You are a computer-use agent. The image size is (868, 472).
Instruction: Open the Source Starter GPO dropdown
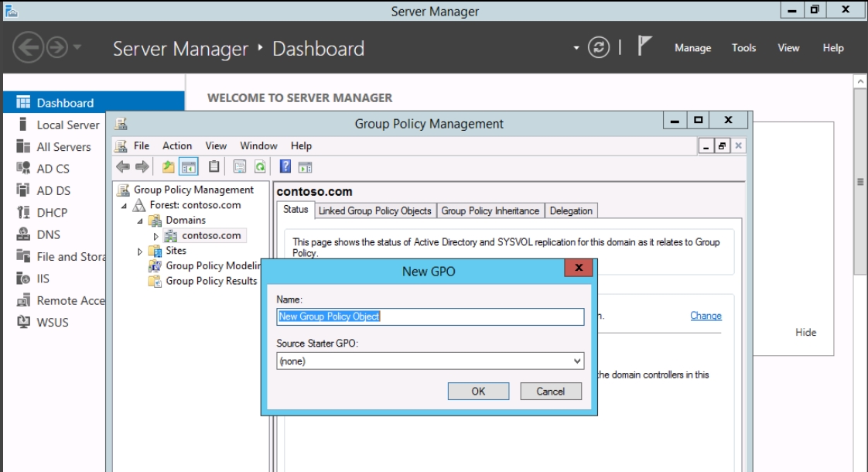click(x=577, y=361)
